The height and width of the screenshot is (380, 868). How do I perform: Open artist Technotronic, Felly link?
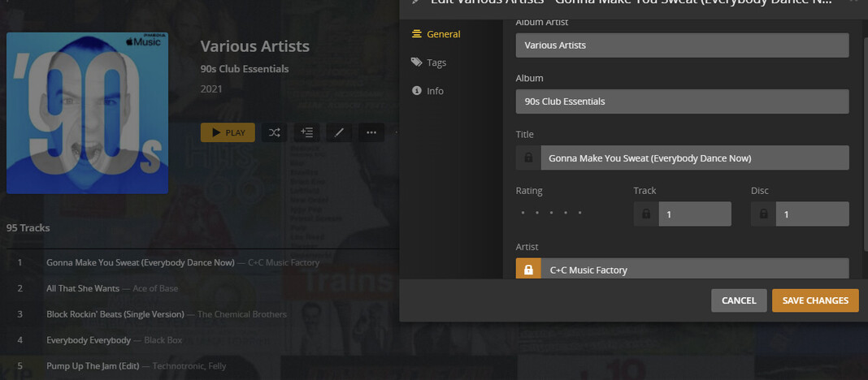pos(189,366)
